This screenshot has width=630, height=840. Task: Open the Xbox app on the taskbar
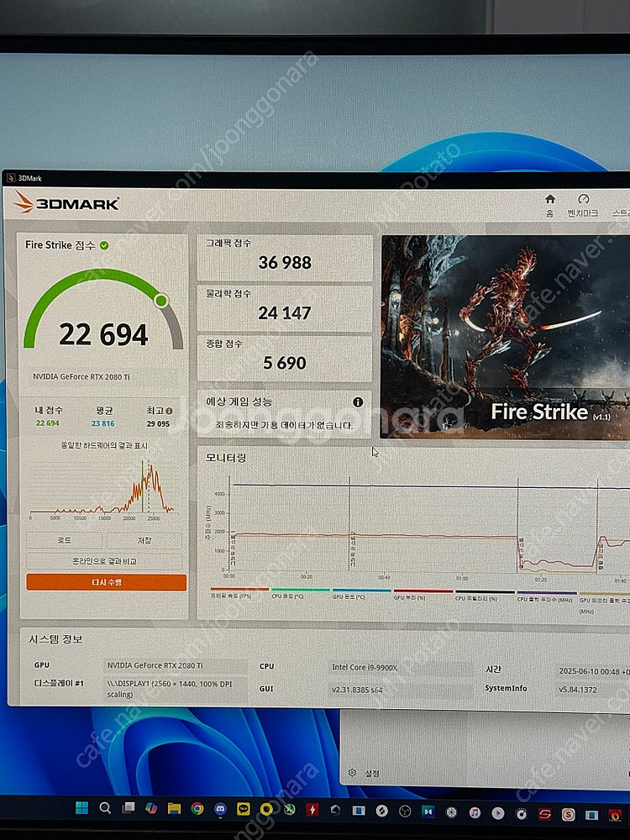coord(290,810)
